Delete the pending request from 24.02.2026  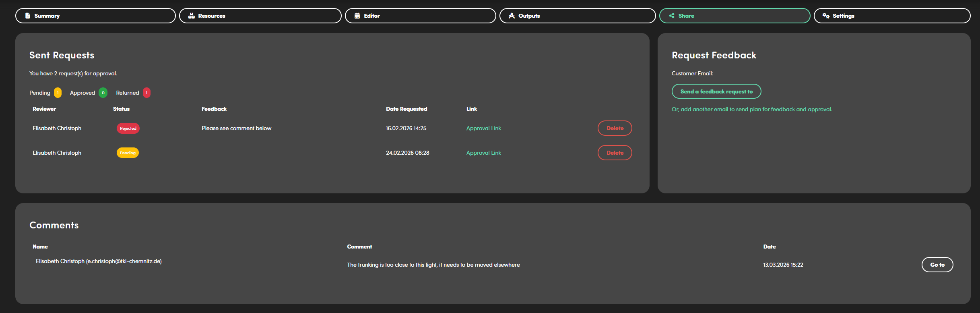(615, 153)
